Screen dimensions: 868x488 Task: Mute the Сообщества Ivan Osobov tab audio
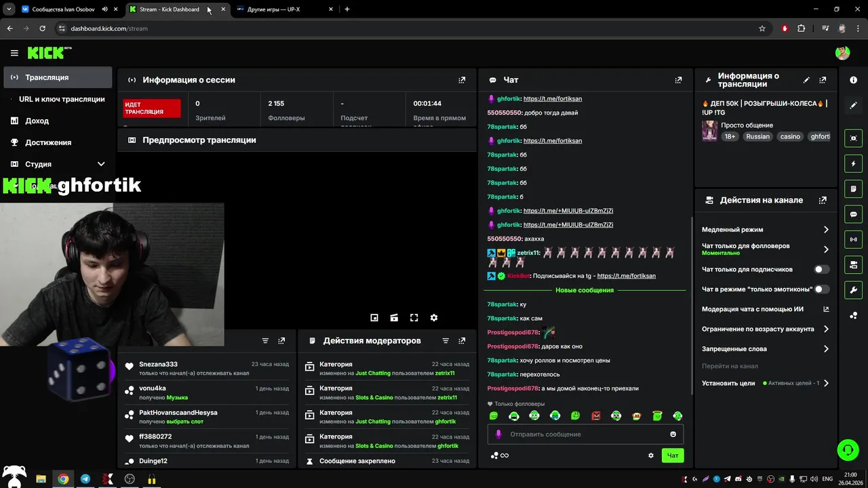[104, 9]
